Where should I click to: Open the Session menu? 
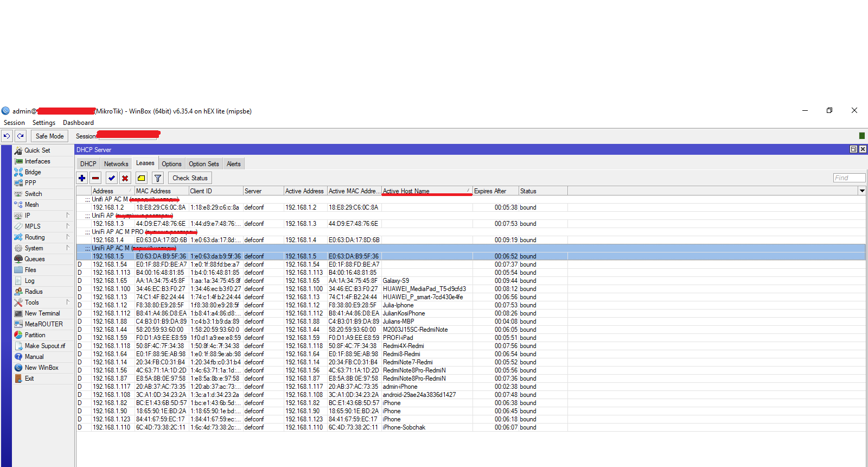click(14, 123)
